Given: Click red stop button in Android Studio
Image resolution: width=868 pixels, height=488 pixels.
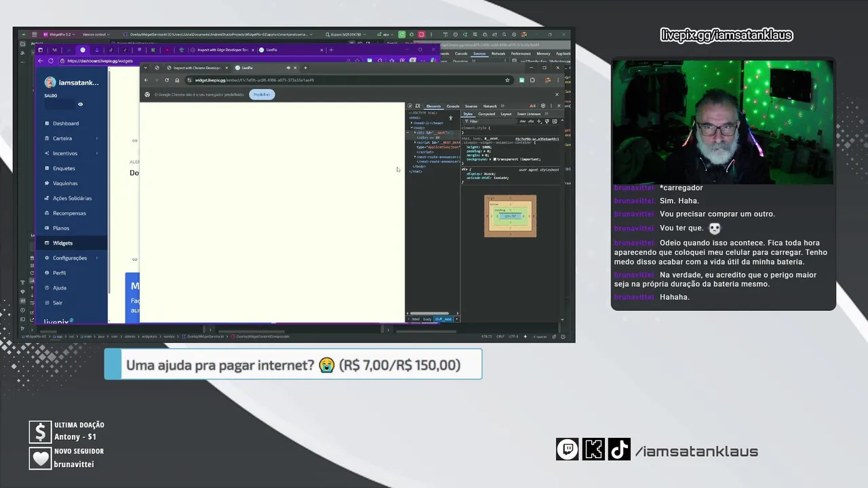Looking at the screenshot, I should coord(421,35).
